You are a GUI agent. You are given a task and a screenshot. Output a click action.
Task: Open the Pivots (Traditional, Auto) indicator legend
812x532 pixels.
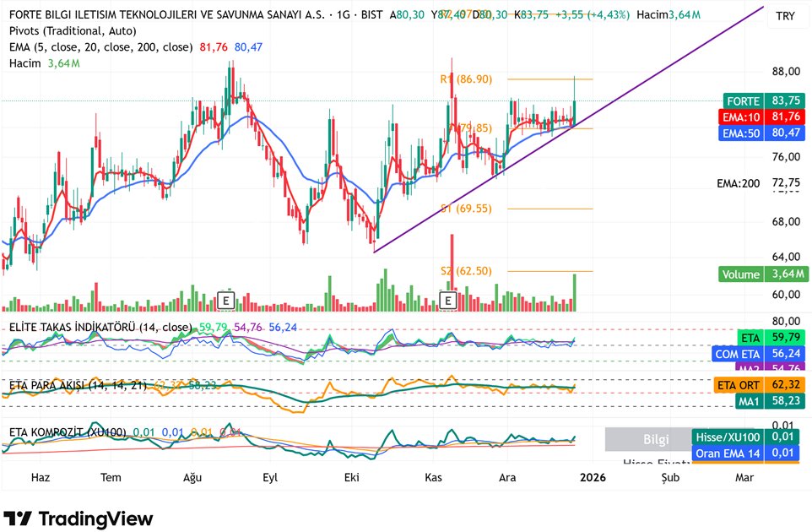73,31
